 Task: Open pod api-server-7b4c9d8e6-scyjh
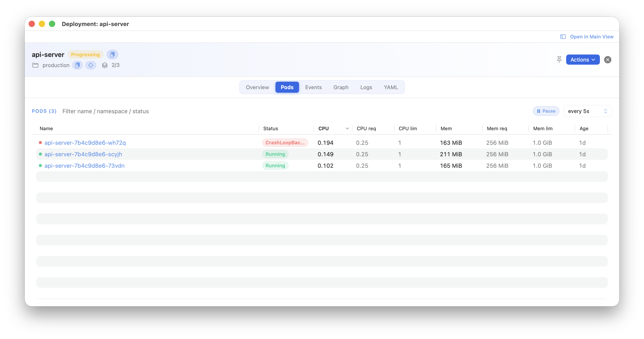[x=83, y=154]
